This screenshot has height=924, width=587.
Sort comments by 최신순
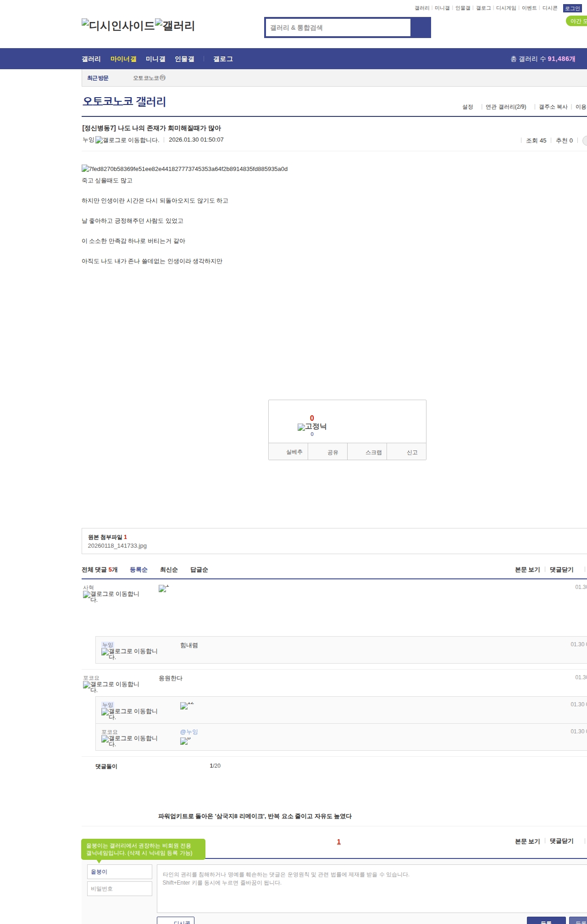pos(169,570)
